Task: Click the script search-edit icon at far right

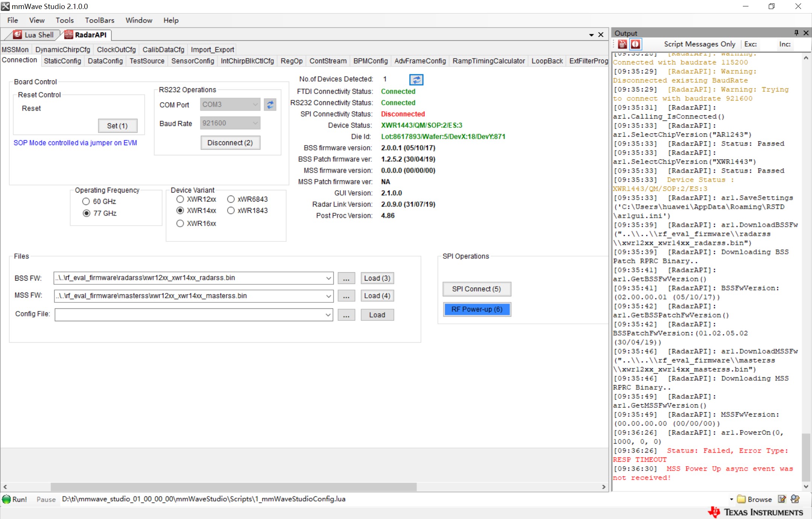Action: click(795, 499)
